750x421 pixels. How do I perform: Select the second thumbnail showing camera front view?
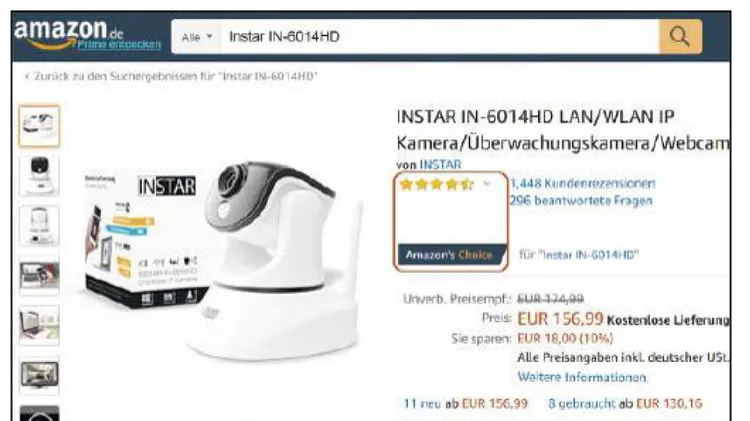click(39, 176)
